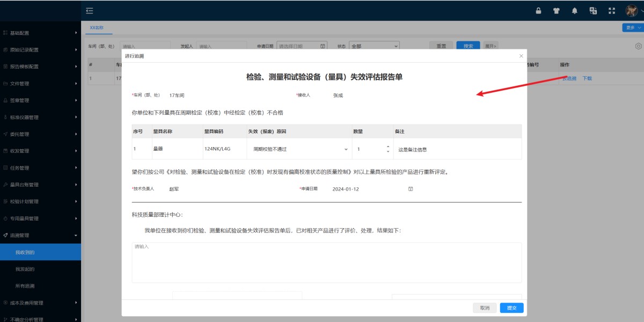This screenshot has height=322, width=644.
Task: Click the 取消 button in the dialog
Action: 485,308
